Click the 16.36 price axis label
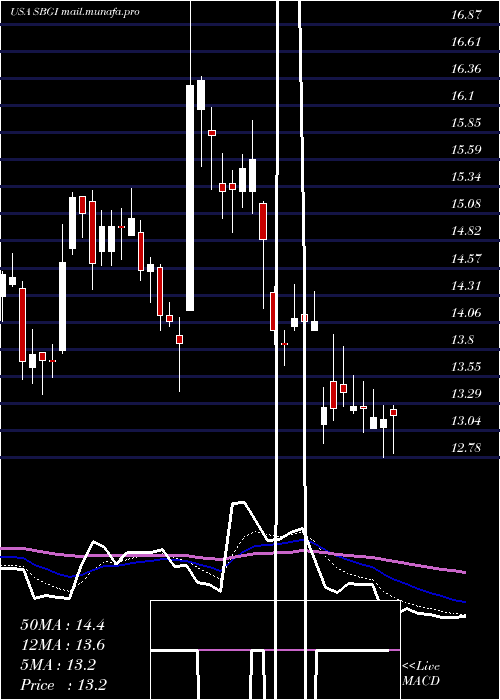500x700 pixels. (x=466, y=69)
